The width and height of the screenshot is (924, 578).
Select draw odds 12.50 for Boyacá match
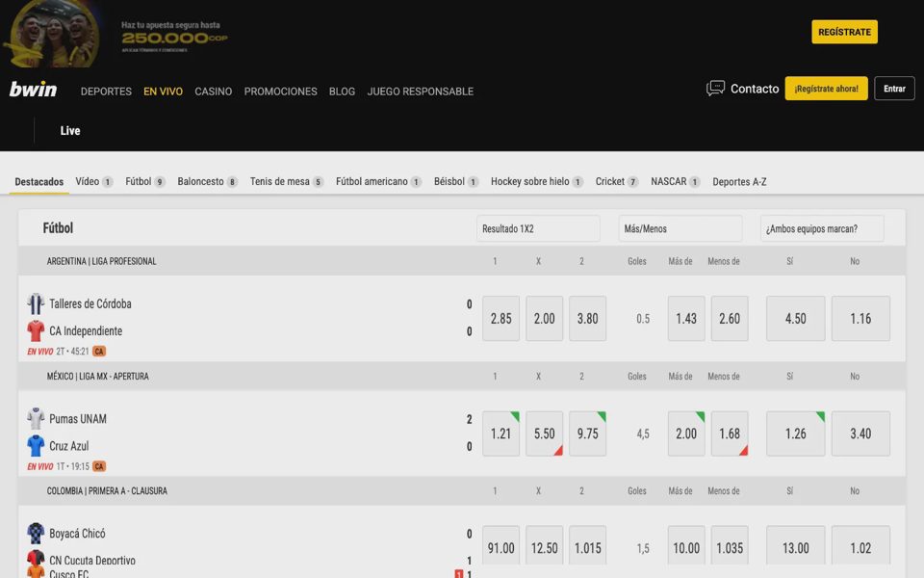point(545,547)
